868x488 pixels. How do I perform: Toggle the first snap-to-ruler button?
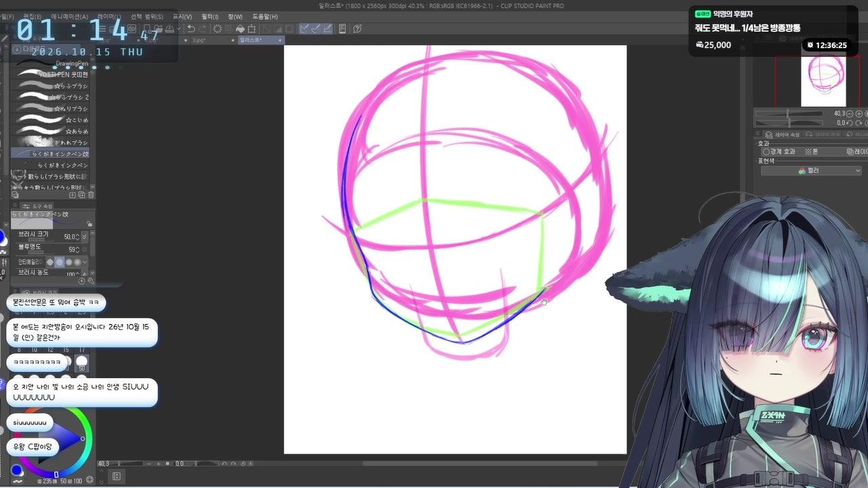coord(304,28)
